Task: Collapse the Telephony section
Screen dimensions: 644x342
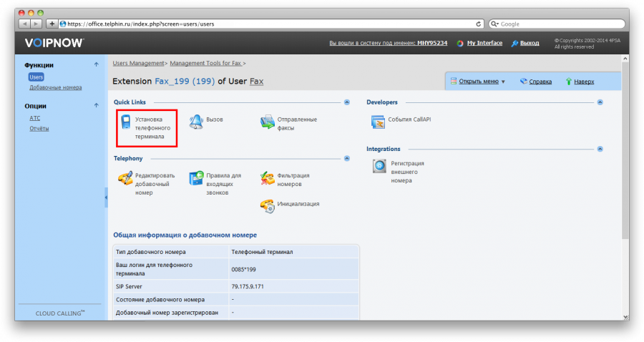Action: point(347,158)
